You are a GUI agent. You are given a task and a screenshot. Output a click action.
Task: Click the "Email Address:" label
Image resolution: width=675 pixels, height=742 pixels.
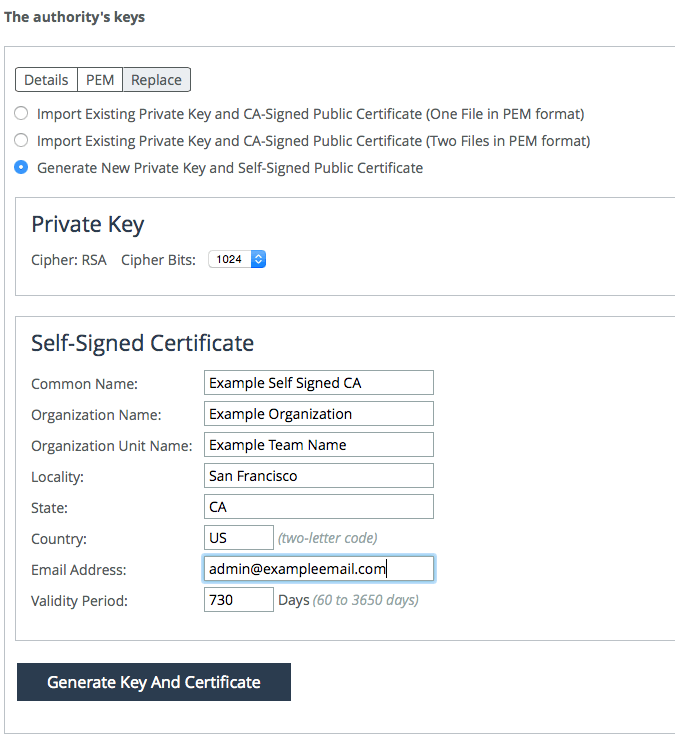click(x=79, y=570)
